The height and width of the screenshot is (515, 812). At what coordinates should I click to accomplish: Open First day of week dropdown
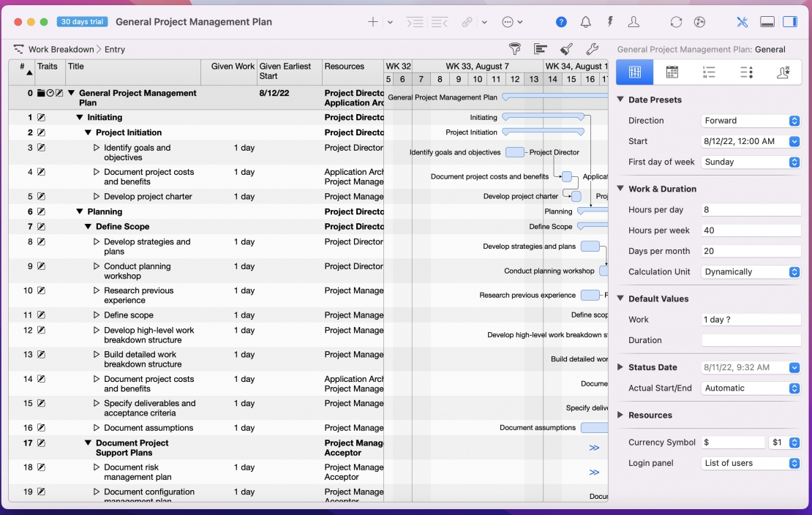[x=751, y=162]
